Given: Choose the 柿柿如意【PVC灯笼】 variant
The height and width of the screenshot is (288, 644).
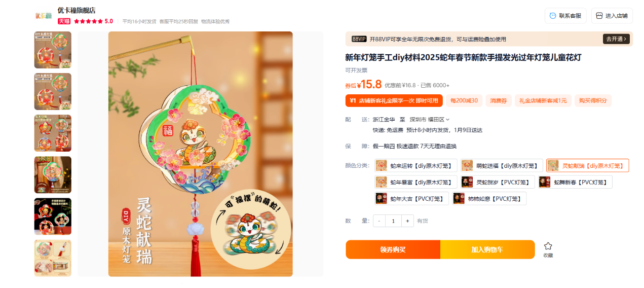Looking at the screenshot, I should (x=489, y=198).
